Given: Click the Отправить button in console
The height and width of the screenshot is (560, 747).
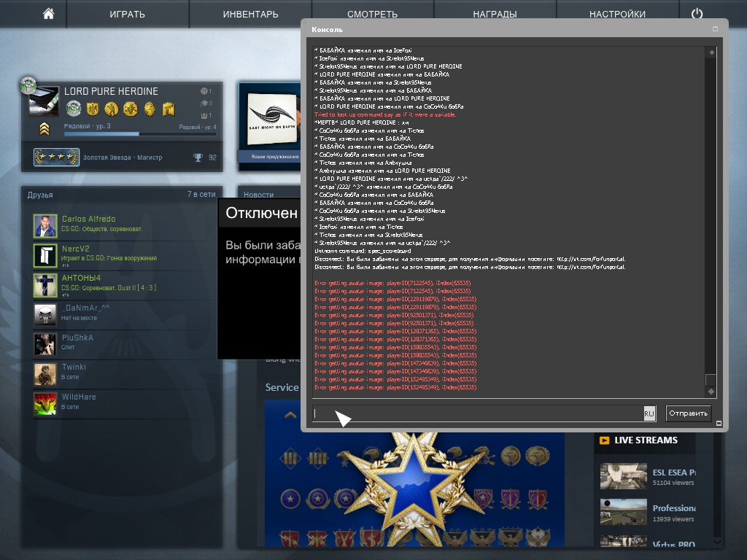Looking at the screenshot, I should click(x=688, y=413).
